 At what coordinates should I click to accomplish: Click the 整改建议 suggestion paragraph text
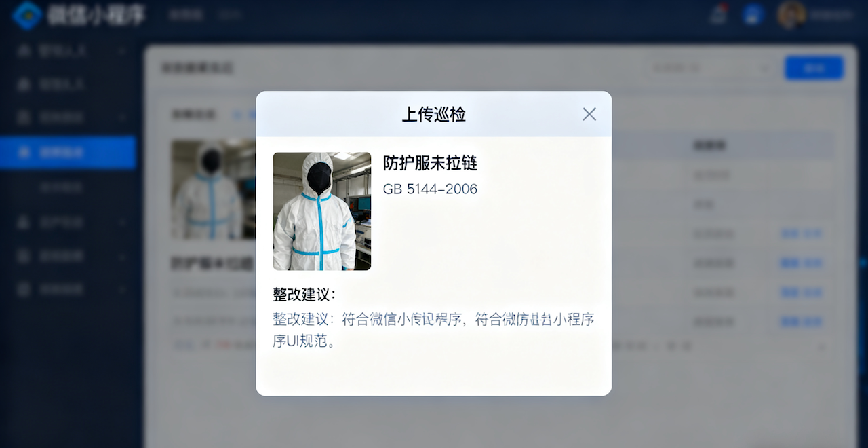point(434,330)
